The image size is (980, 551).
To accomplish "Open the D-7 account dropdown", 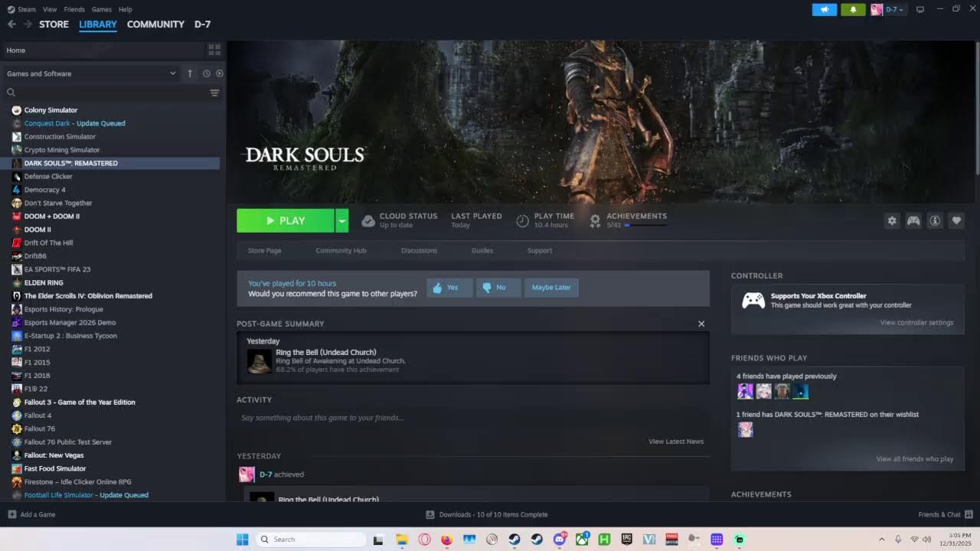I will [x=888, y=9].
